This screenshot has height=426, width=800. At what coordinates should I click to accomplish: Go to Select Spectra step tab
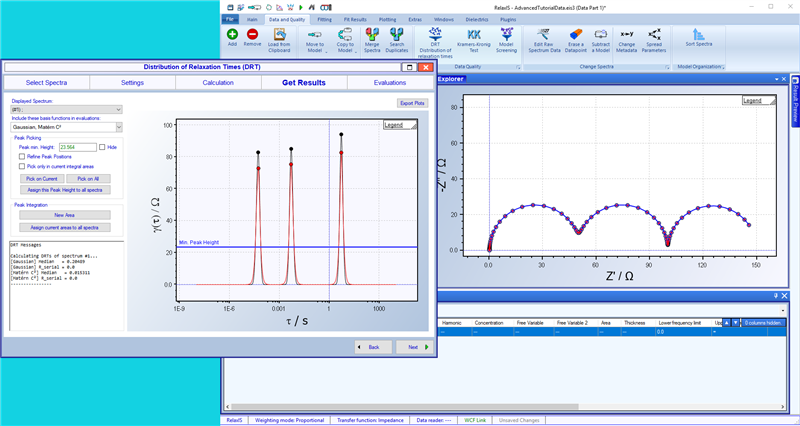click(x=46, y=83)
